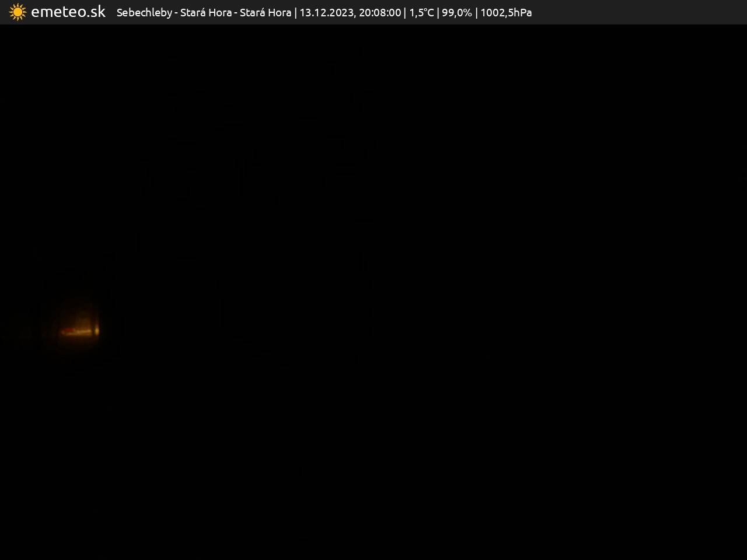
Task: Click the 1,5°C temperature reading
Action: tap(421, 13)
